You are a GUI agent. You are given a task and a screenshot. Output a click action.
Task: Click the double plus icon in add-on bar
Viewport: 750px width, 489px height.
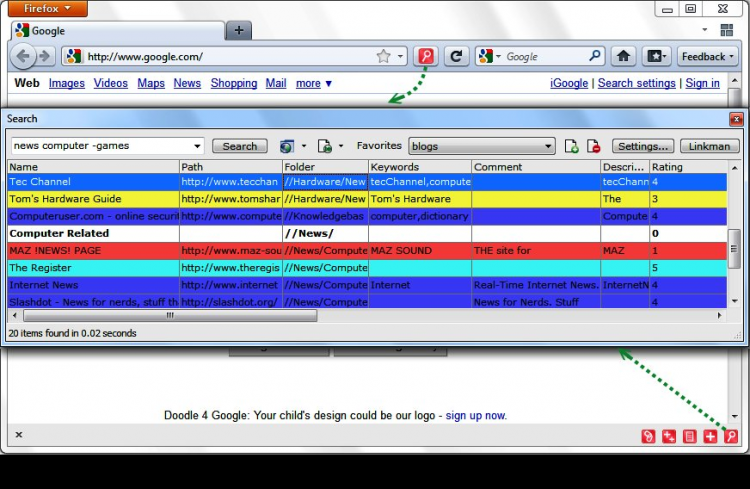click(x=669, y=436)
